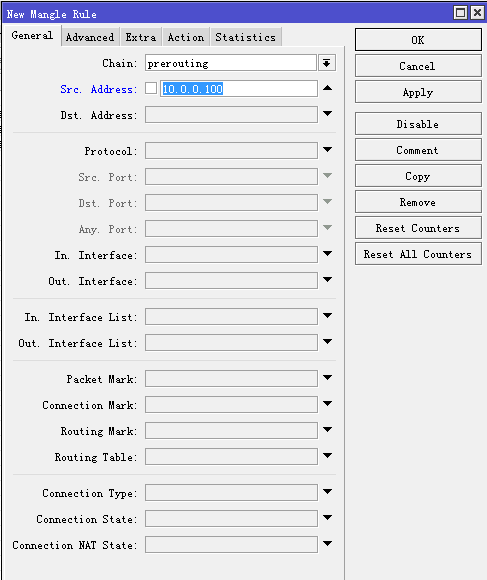Click the Reset All Counters button

418,254
